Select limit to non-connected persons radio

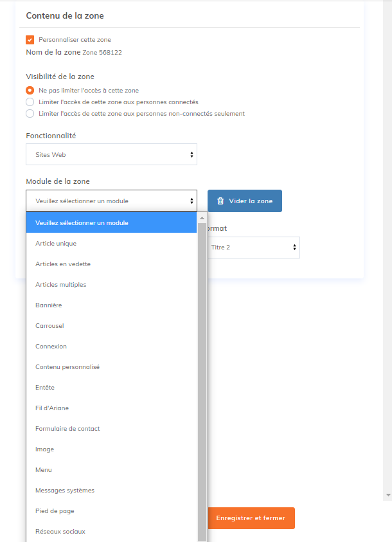pos(30,114)
